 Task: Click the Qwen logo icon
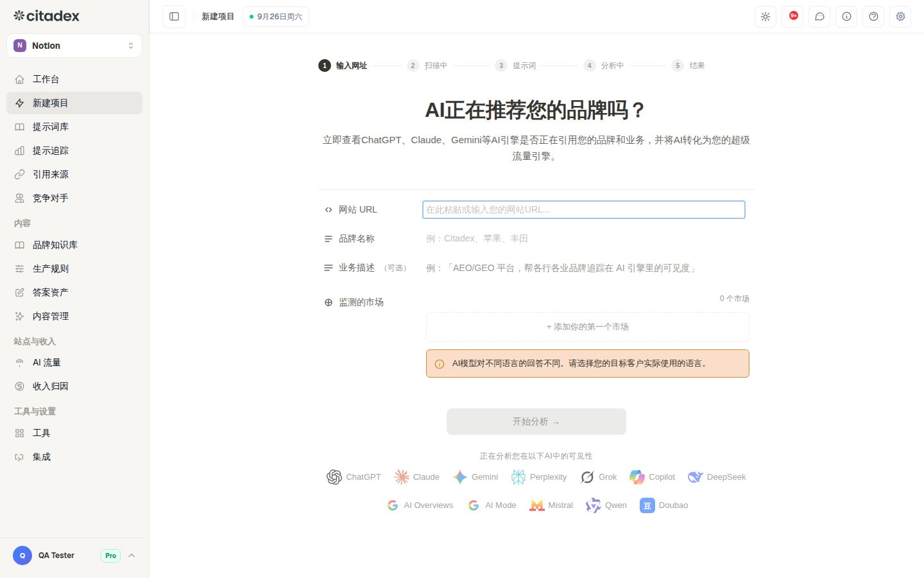pos(594,505)
